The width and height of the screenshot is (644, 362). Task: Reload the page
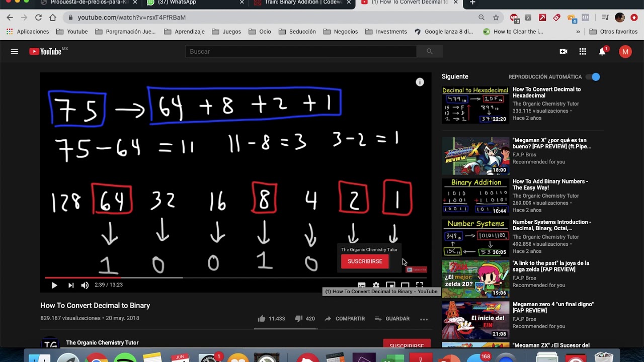38,17
